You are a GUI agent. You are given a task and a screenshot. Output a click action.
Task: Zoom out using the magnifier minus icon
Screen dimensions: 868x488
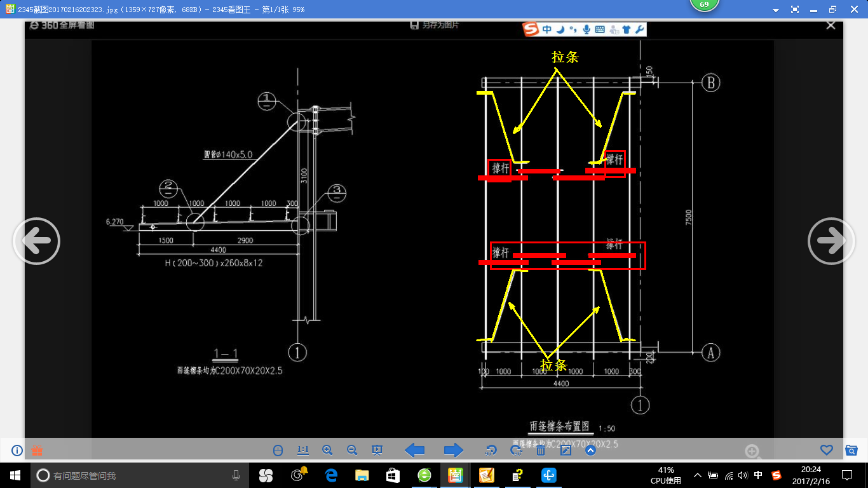tap(352, 451)
